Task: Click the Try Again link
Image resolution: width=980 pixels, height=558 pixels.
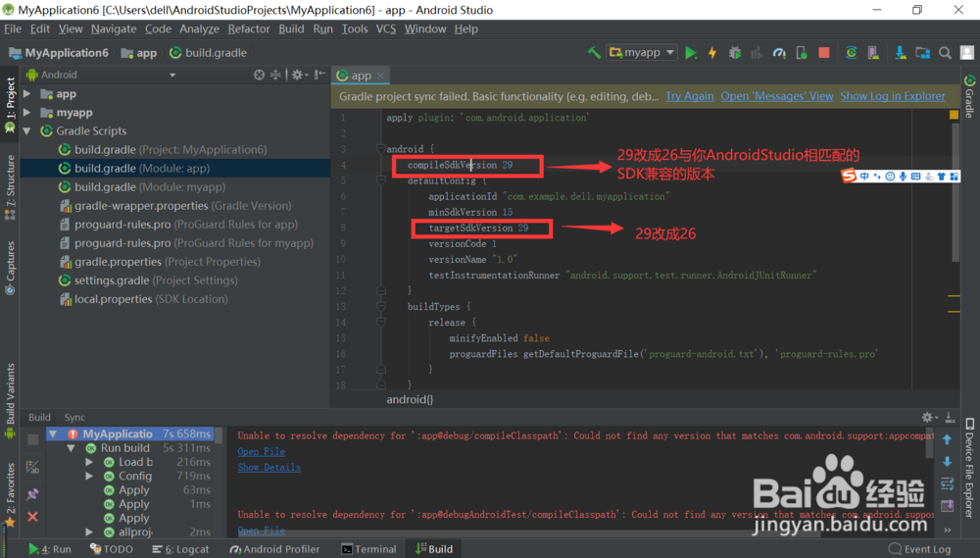Action: coord(689,96)
